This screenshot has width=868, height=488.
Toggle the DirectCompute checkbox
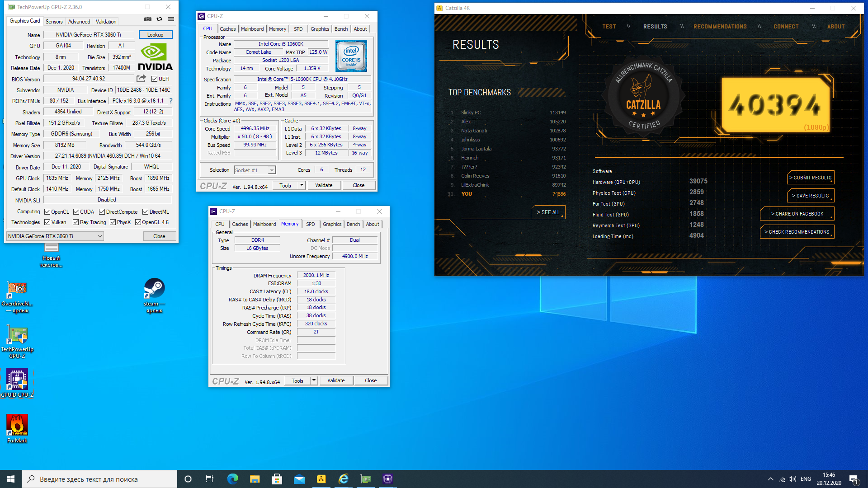pyautogui.click(x=102, y=211)
